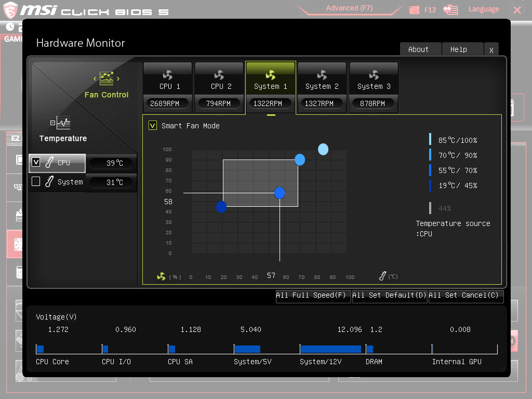Image resolution: width=532 pixels, height=399 pixels.
Task: Click the Internal GPU voltage label
Action: point(457,362)
